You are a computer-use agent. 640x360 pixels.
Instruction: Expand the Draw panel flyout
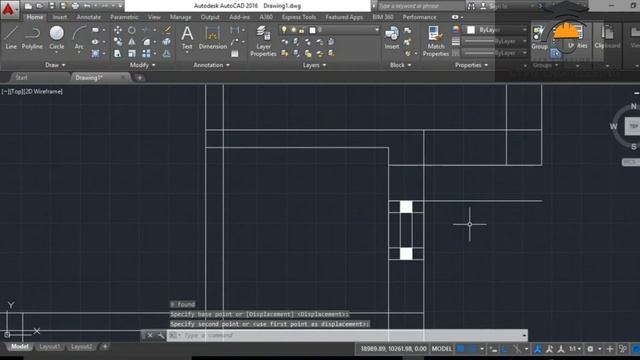55,65
